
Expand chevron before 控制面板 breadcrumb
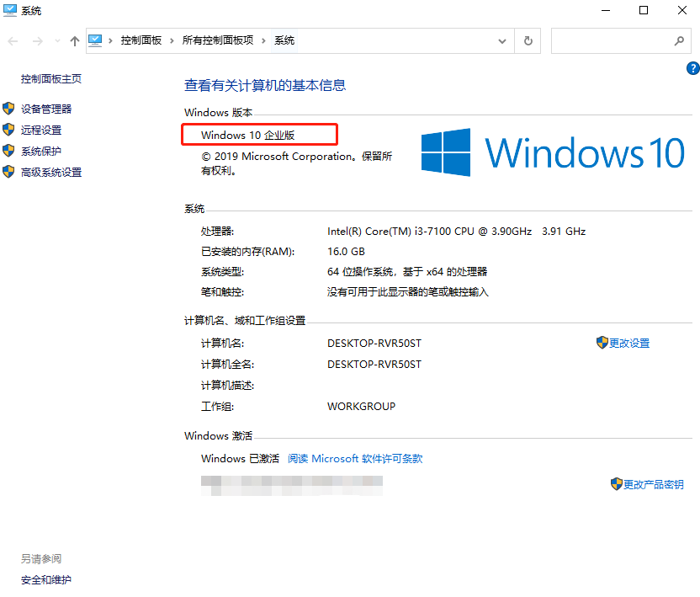pos(110,41)
